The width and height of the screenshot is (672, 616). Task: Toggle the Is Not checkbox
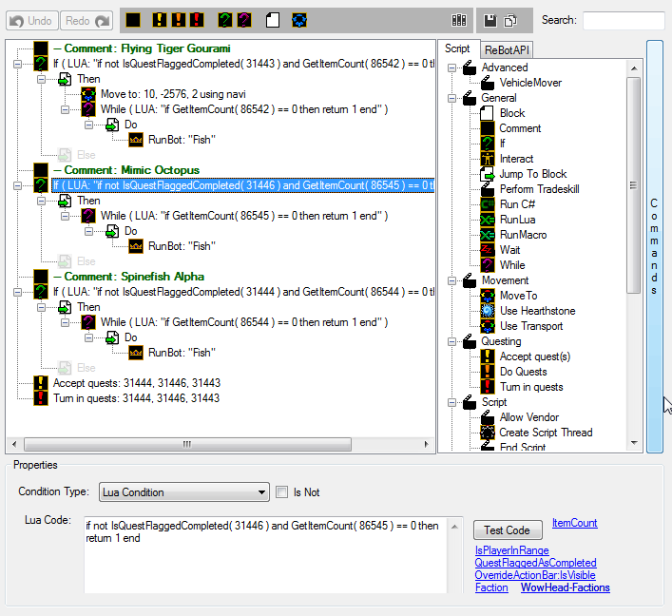click(281, 492)
